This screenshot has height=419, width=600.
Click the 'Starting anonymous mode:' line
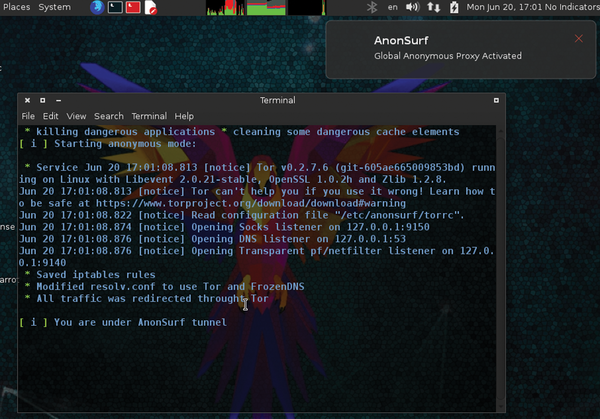point(108,143)
